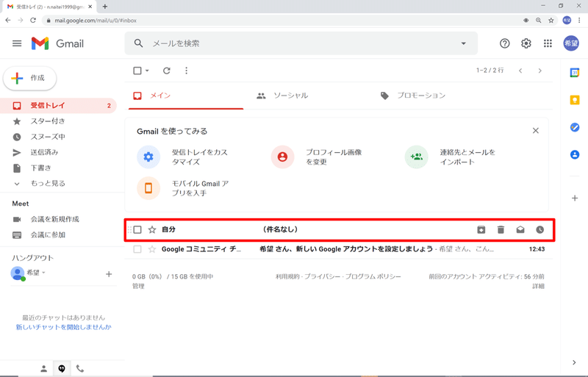Open the プログラム ポリシー link
588x377 pixels.
tap(373, 276)
